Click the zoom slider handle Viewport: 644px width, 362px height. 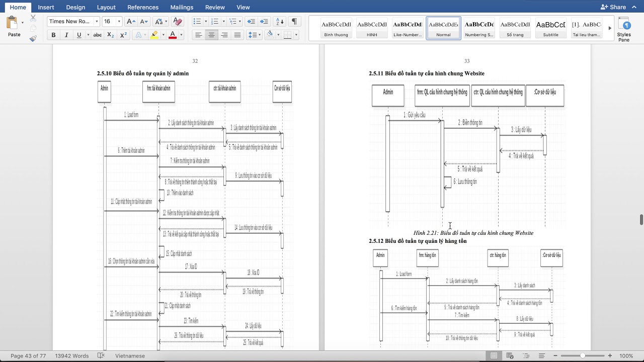click(x=583, y=356)
